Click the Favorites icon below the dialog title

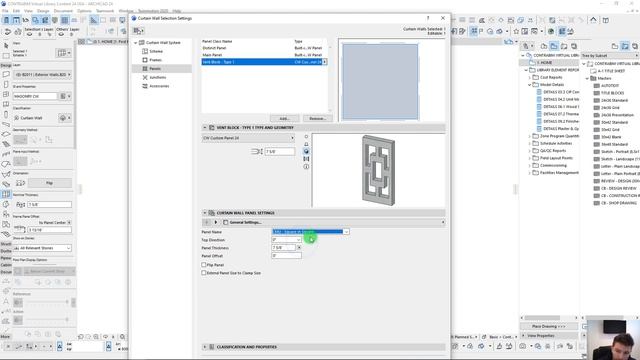[x=138, y=31]
